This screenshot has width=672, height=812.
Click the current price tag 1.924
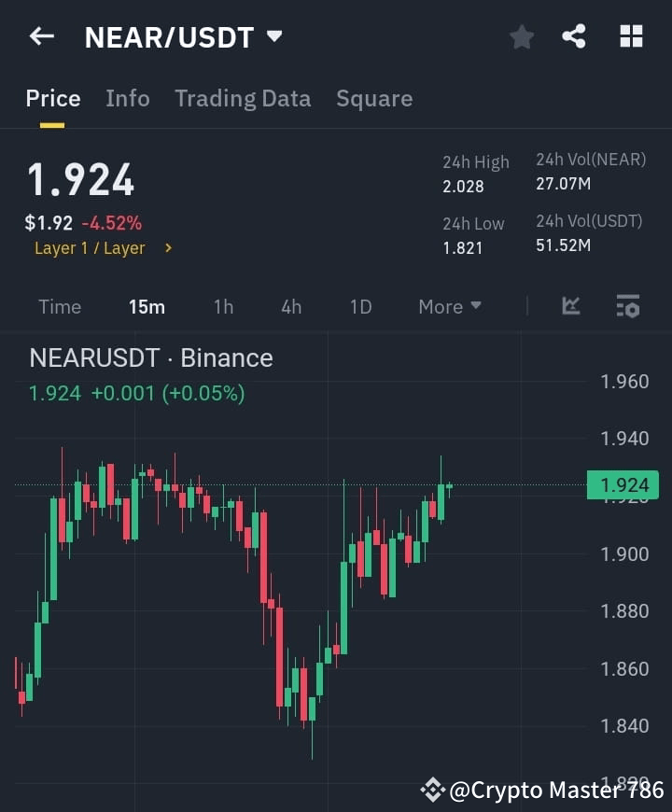(x=624, y=484)
